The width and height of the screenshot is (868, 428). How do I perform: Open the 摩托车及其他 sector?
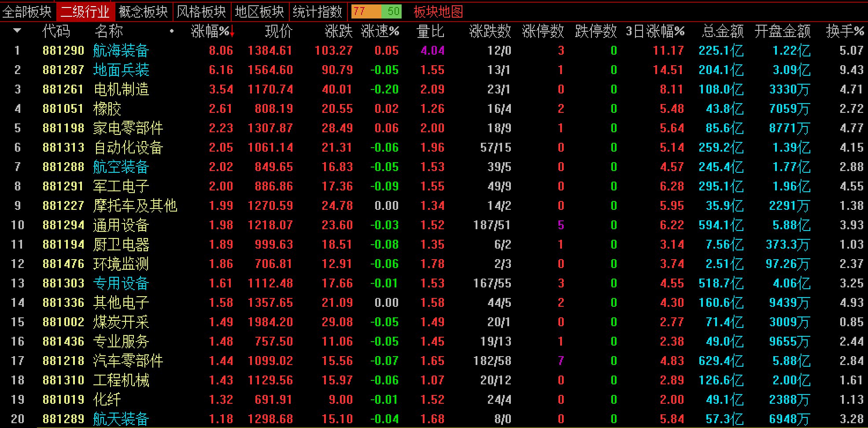135,205
